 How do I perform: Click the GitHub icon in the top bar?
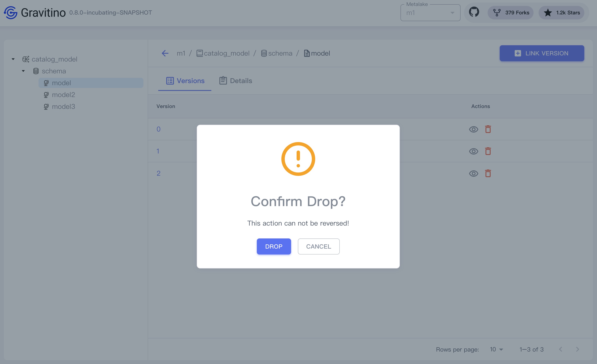[x=474, y=12]
